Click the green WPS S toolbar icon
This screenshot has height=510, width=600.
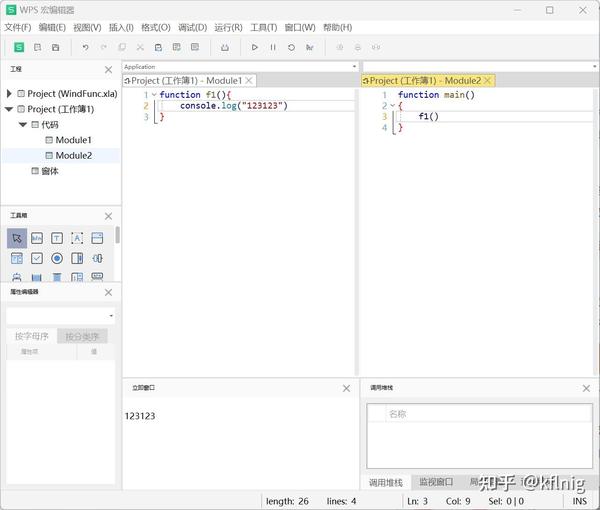19,47
